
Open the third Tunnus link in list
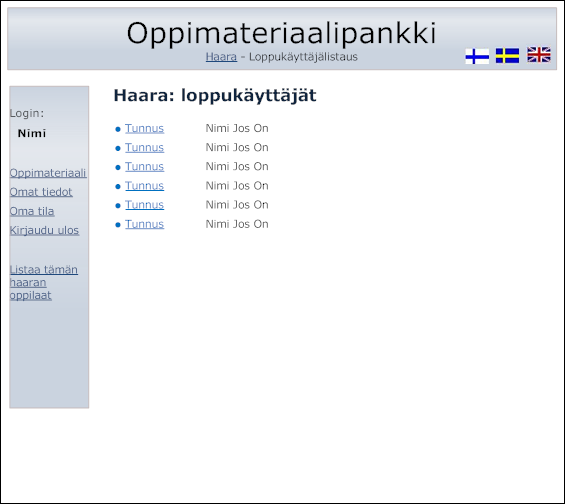[x=144, y=166]
